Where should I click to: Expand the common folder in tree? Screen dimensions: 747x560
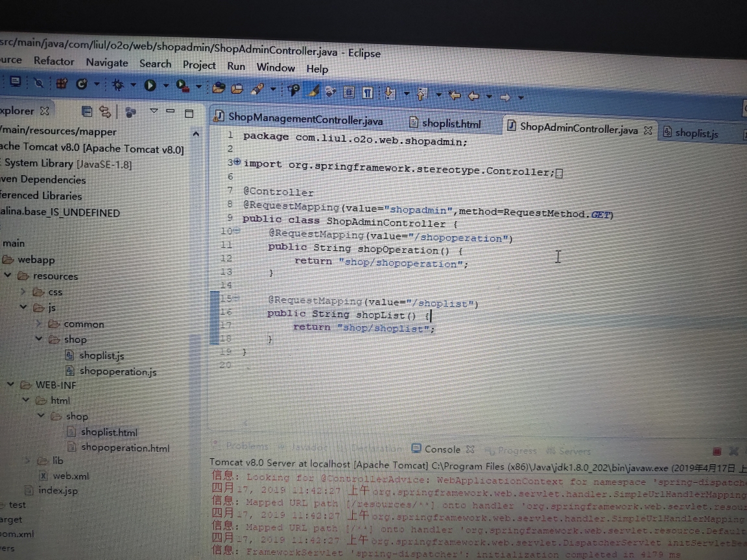coord(39,323)
